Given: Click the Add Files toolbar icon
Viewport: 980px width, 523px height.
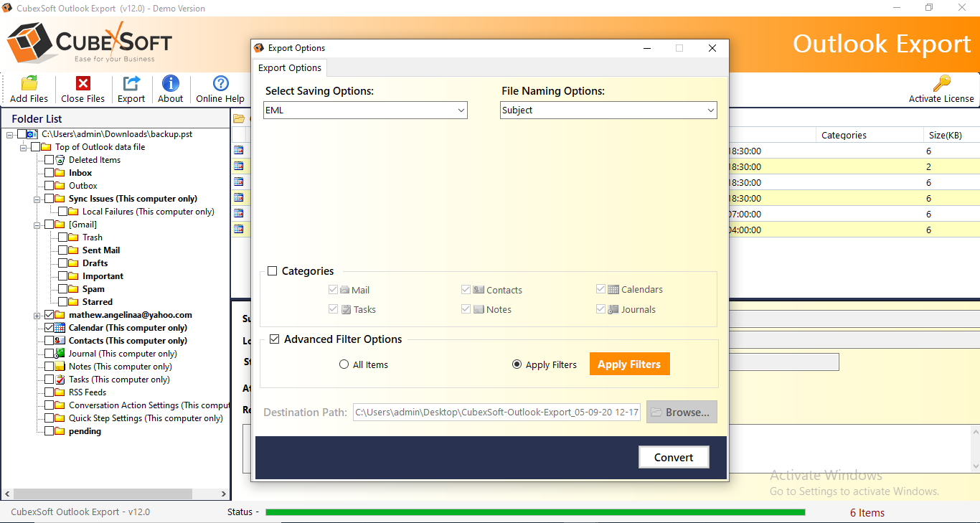Looking at the screenshot, I should pyautogui.click(x=29, y=83).
